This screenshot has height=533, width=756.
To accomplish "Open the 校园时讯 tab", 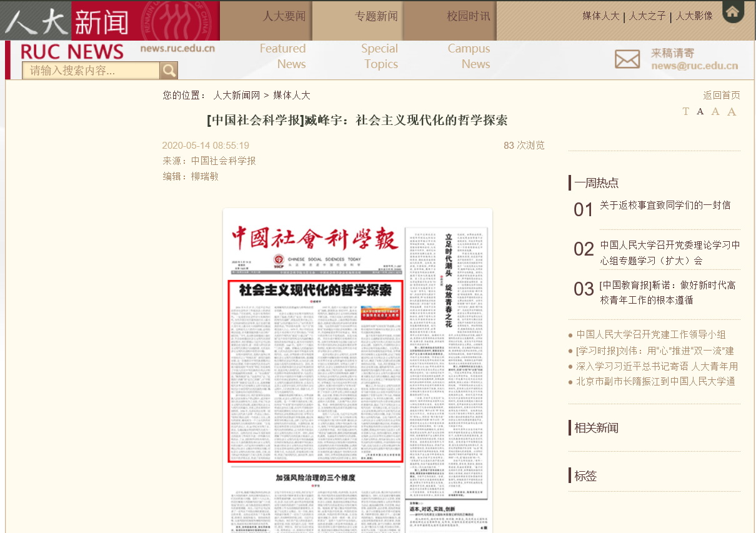I will [468, 16].
